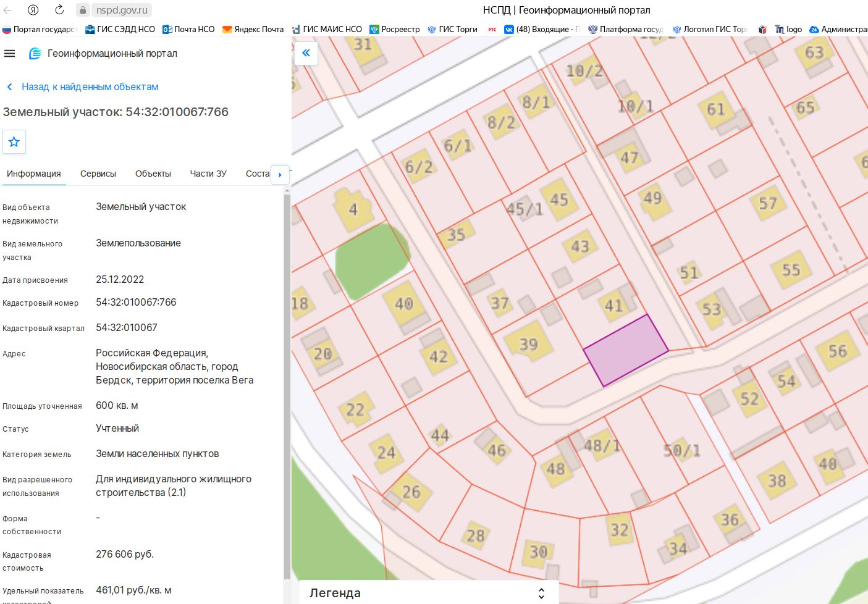Open the partially hidden Соста tab

(258, 174)
